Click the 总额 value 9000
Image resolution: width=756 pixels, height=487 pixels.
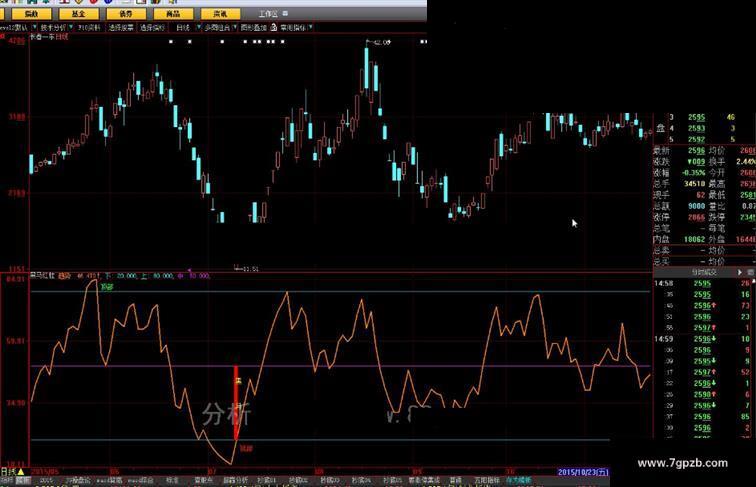696,206
